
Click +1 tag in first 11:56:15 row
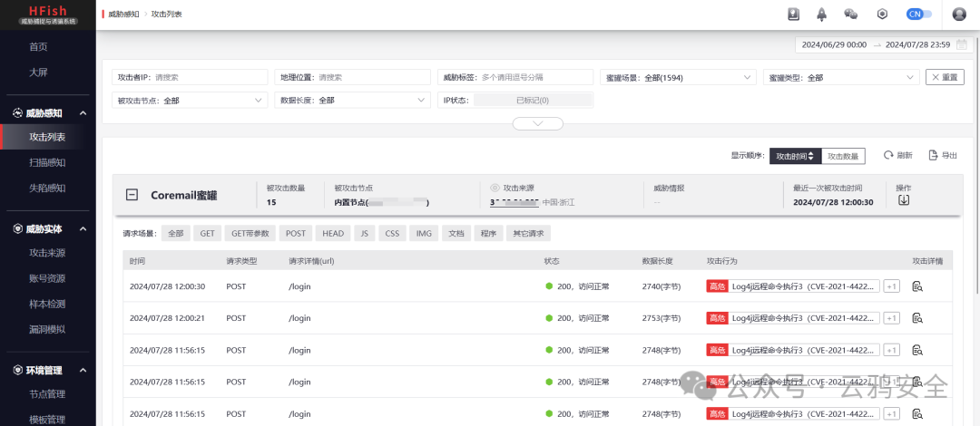click(892, 351)
